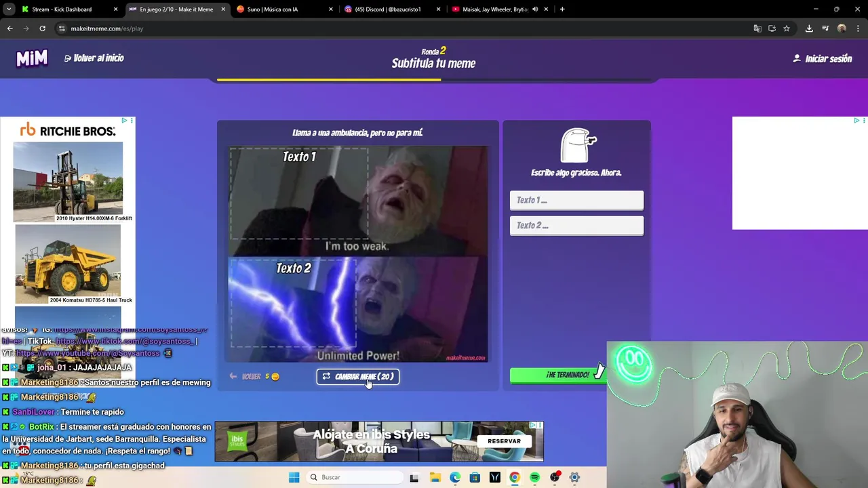
Task: Go back in browser history
Action: pyautogui.click(x=9, y=28)
